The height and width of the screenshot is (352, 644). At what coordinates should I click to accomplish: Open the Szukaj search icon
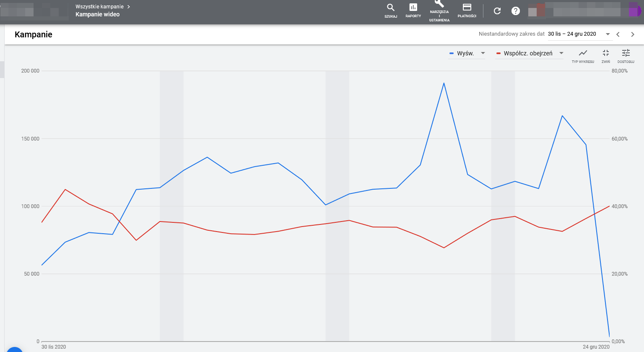click(x=391, y=10)
